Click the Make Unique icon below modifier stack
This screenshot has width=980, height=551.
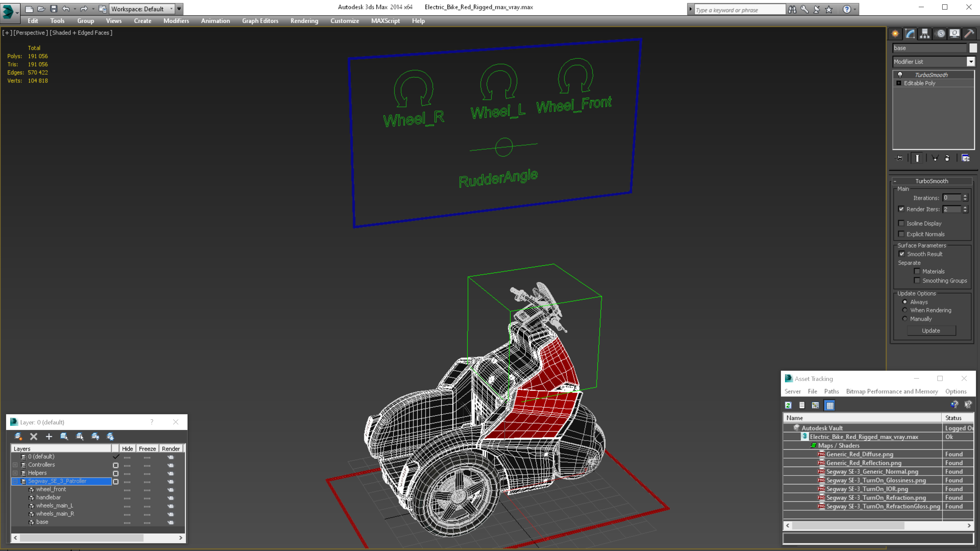click(935, 158)
